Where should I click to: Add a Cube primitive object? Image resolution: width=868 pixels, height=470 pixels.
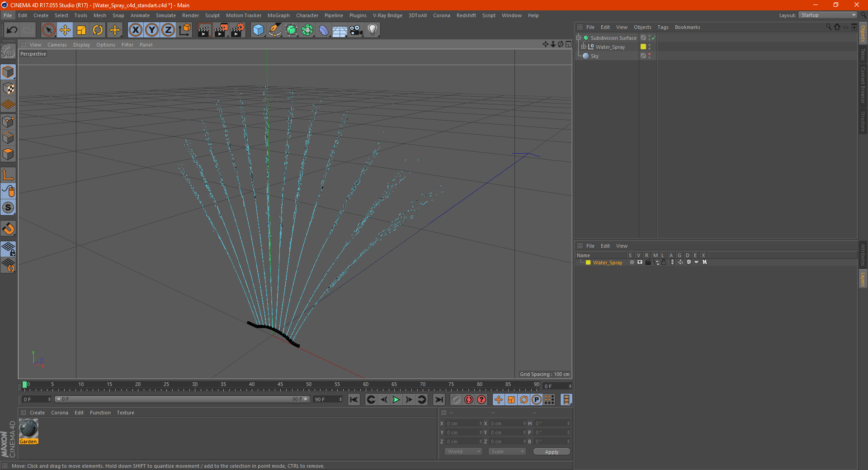[x=258, y=30]
